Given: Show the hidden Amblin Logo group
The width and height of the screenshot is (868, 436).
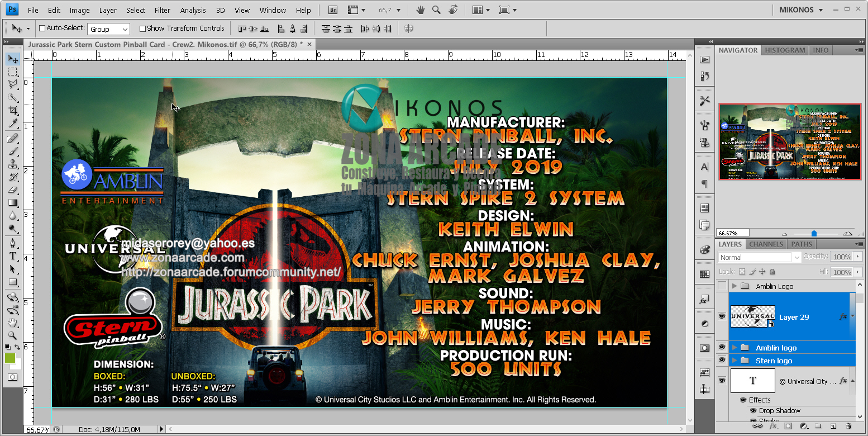Looking at the screenshot, I should [722, 286].
